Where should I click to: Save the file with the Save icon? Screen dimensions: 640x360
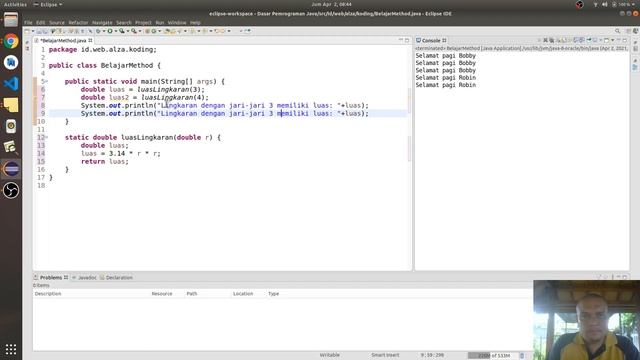coord(39,31)
